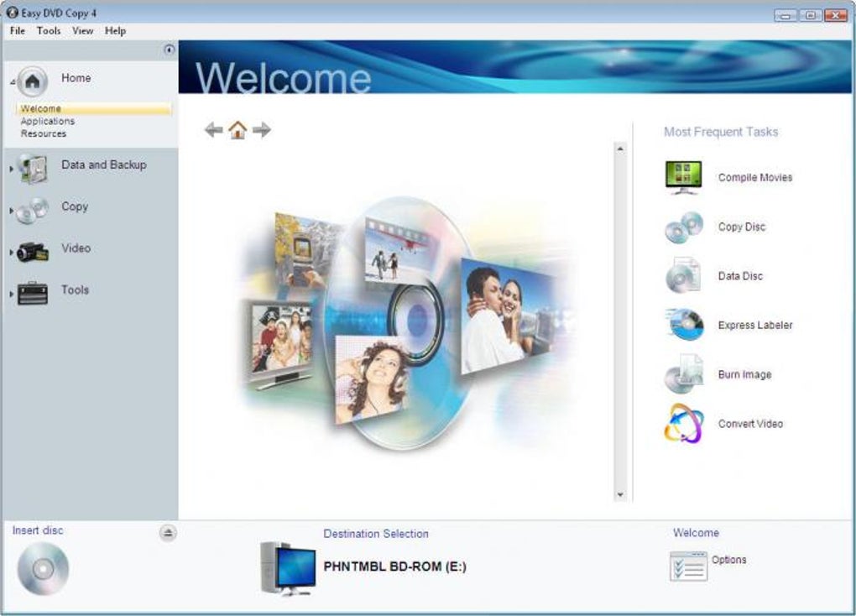Go back with the left arrow icon
The height and width of the screenshot is (616, 856).
(x=213, y=130)
